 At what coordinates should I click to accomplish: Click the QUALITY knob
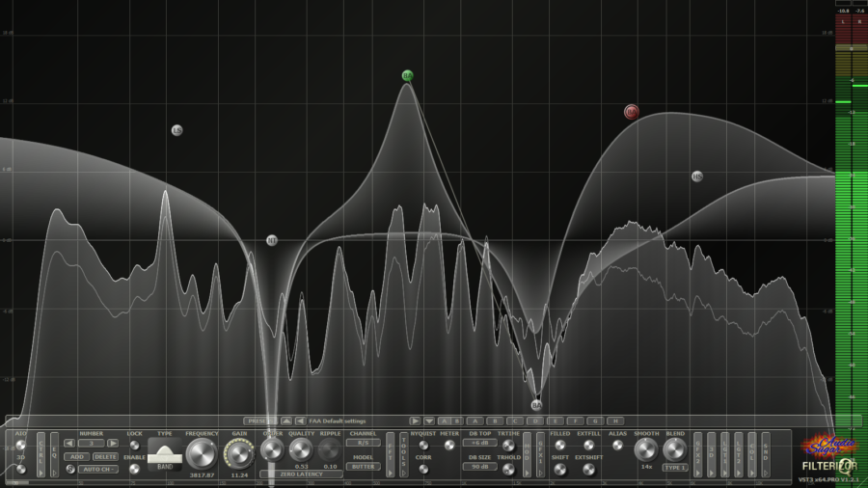coord(301,449)
